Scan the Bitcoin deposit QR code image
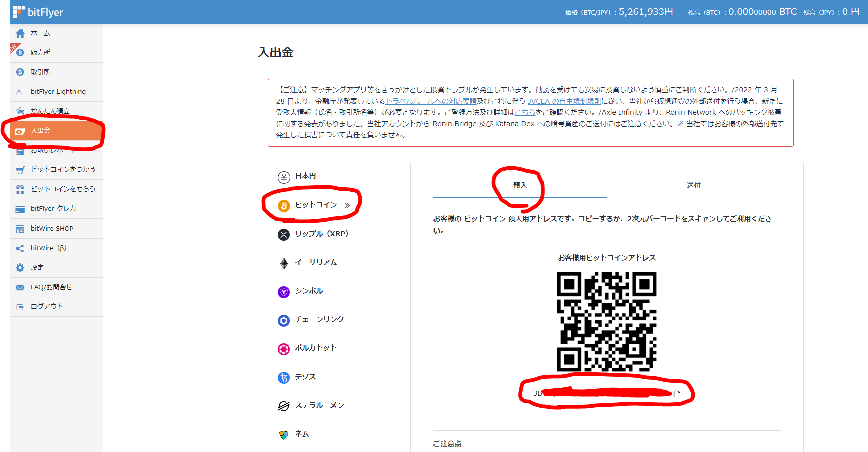The height and width of the screenshot is (452, 868). click(607, 321)
